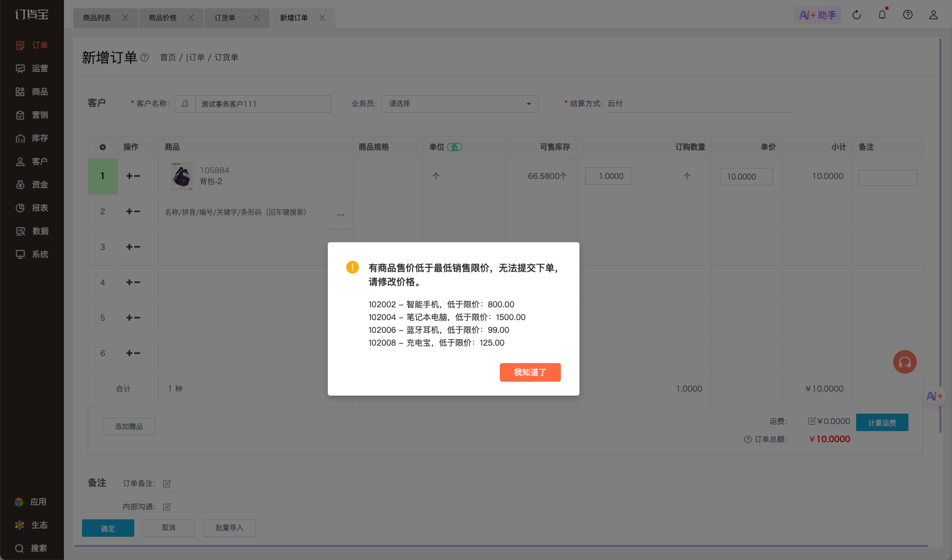Viewport: 952px width, 560px height.
Task: Expand the 业务员 dropdown
Action: [460, 104]
